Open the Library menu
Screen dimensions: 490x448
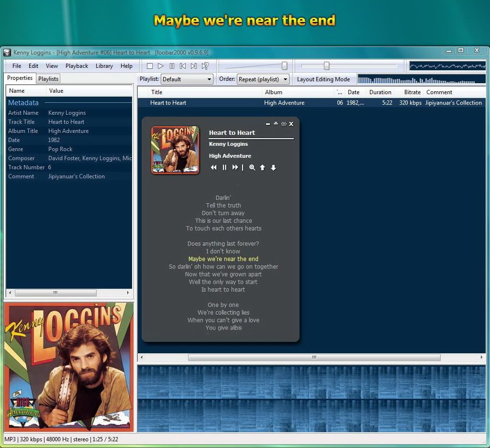(104, 66)
